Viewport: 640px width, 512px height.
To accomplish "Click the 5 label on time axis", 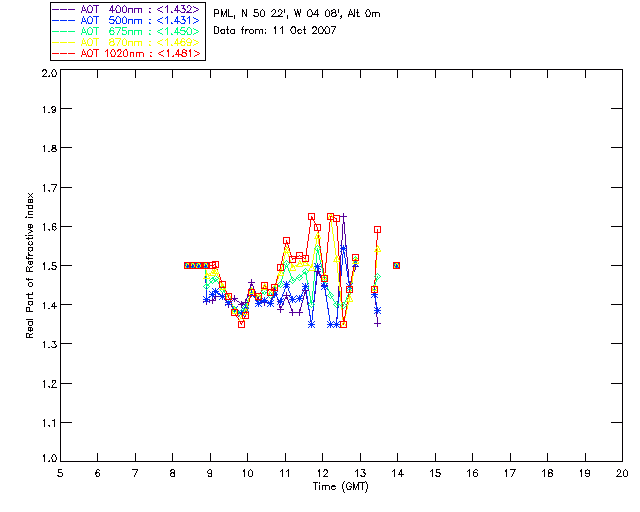I will click(60, 473).
